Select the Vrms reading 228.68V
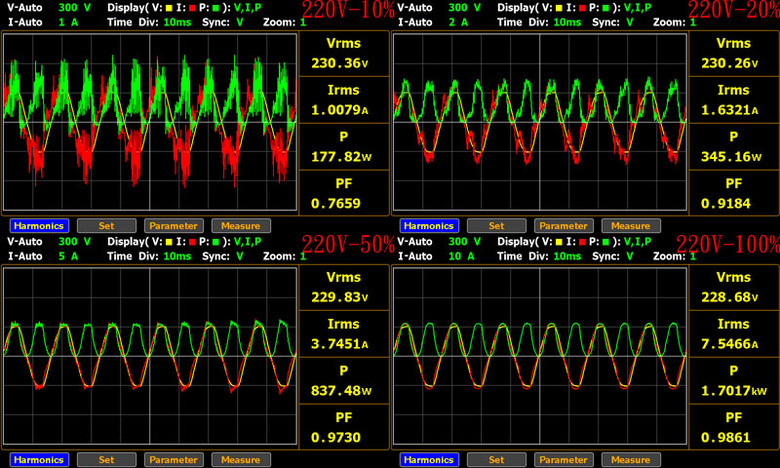The width and height of the screenshot is (780, 468). [x=729, y=297]
